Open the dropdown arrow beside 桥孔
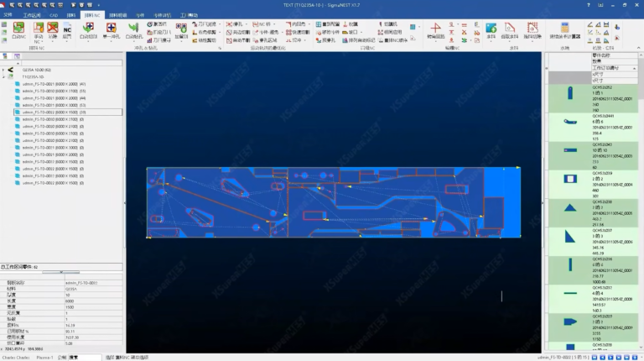 click(246, 24)
